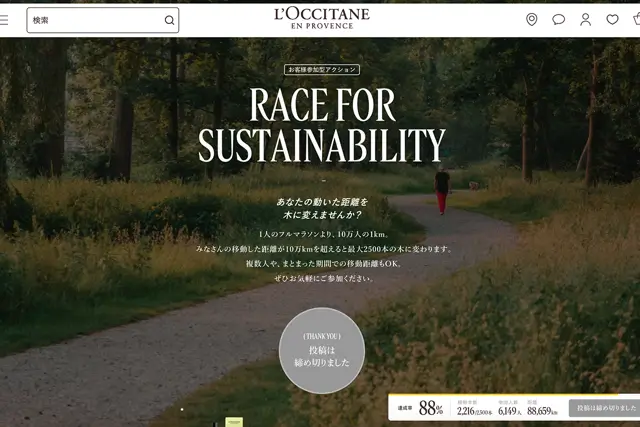Click the 88% achievement rate value
Image resolution: width=640 pixels, height=427 pixels.
click(x=431, y=408)
